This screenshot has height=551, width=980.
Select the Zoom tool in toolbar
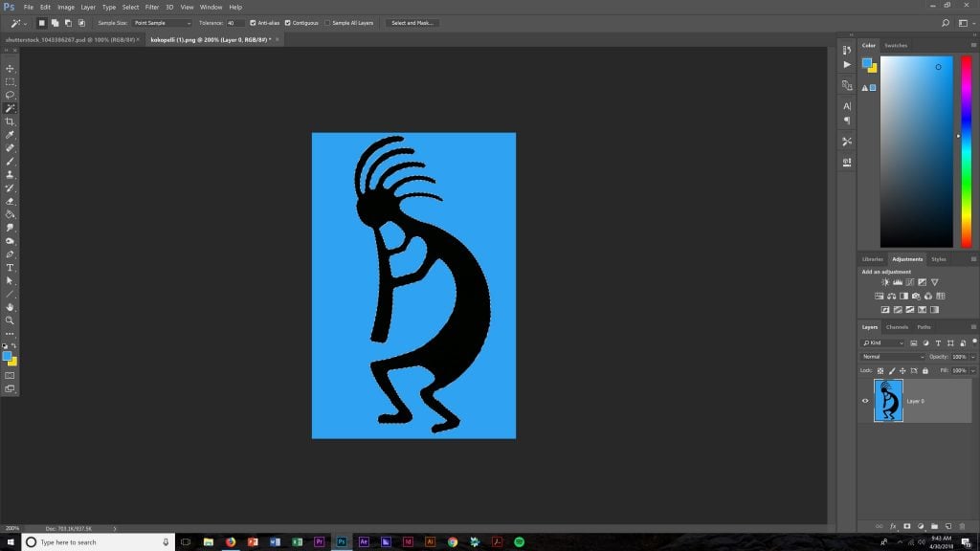pyautogui.click(x=10, y=320)
